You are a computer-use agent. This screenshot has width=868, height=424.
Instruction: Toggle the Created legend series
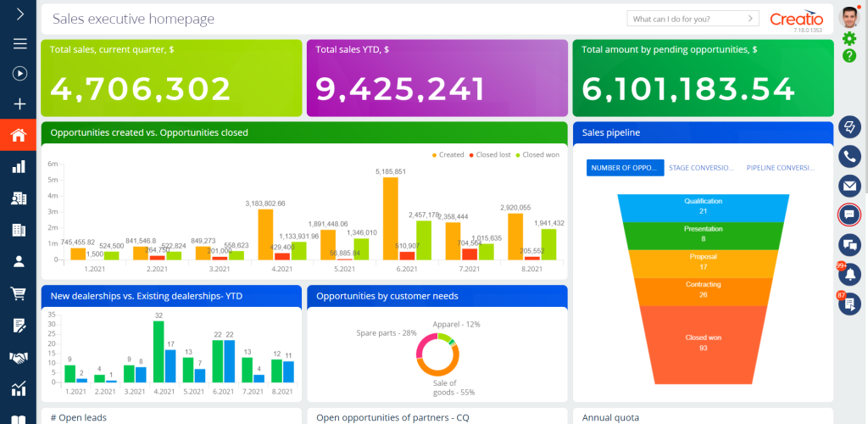[448, 155]
